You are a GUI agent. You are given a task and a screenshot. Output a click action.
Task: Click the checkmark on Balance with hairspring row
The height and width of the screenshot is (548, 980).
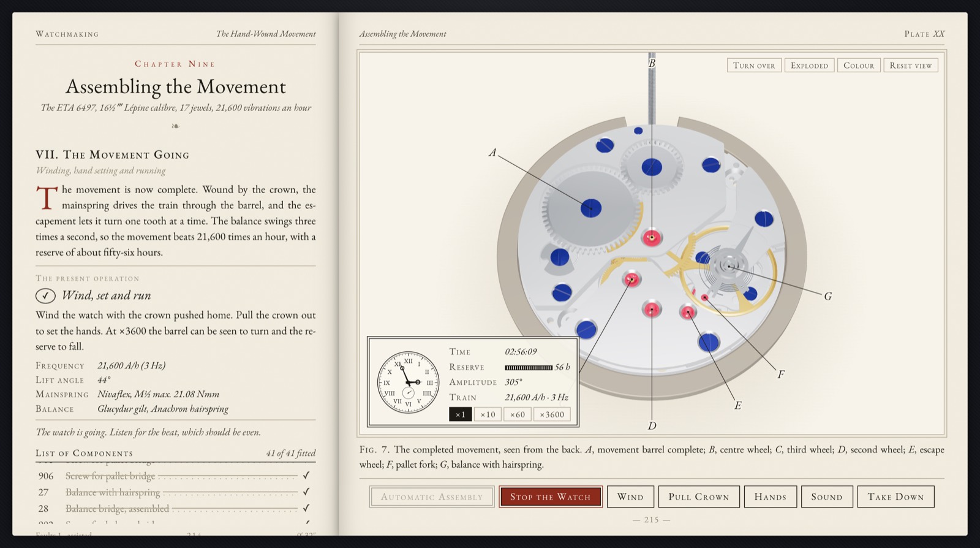[306, 492]
